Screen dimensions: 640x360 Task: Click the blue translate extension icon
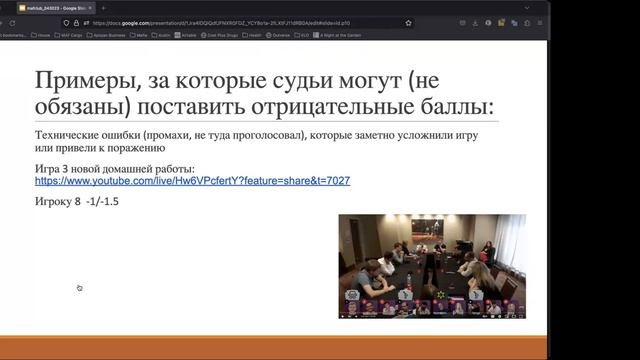[x=514, y=23]
